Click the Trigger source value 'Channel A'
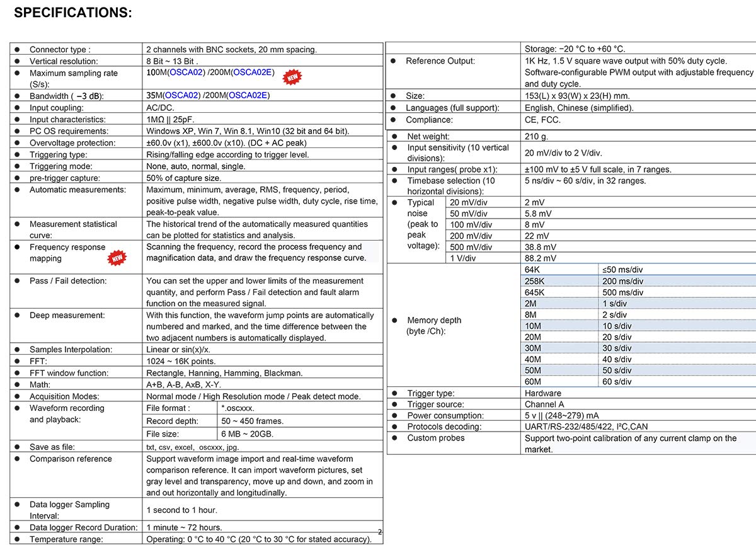This screenshot has height=545, width=756. [x=545, y=404]
